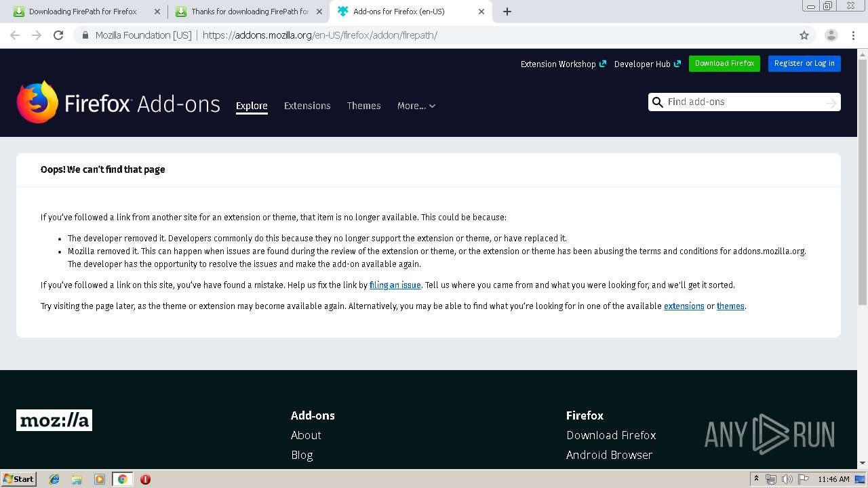Click the scrollbar down arrow

863,463
